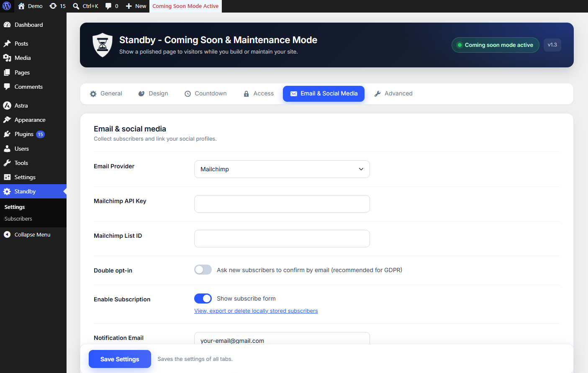
Task: Click the Mailchimp List ID field
Action: pyautogui.click(x=282, y=239)
